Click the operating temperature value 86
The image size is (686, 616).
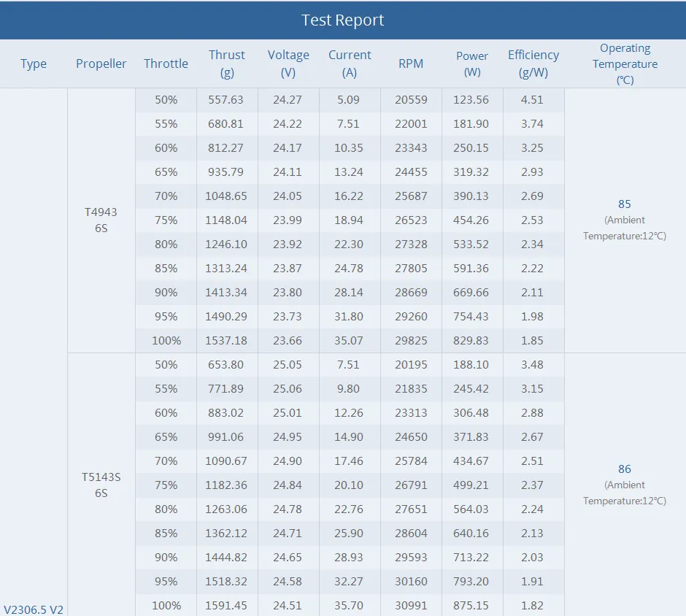click(624, 469)
